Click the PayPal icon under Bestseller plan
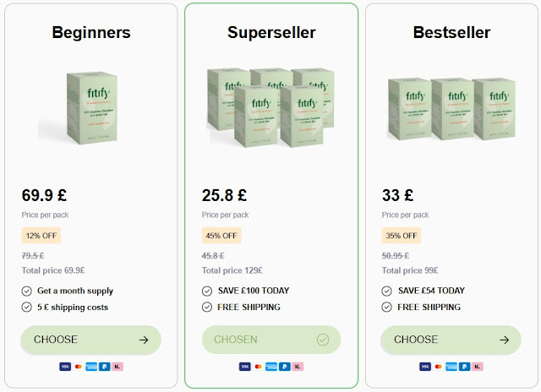The width and height of the screenshot is (541, 392). click(x=464, y=367)
